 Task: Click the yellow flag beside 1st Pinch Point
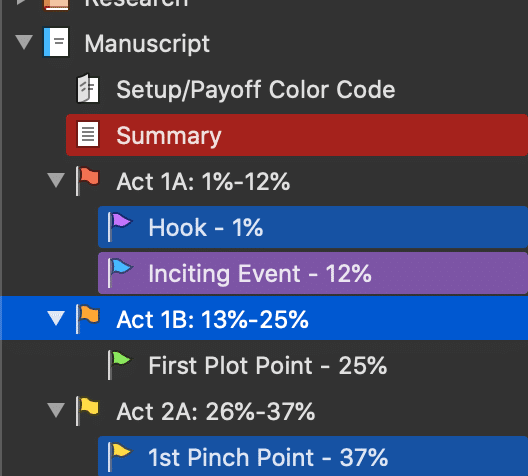(120, 457)
